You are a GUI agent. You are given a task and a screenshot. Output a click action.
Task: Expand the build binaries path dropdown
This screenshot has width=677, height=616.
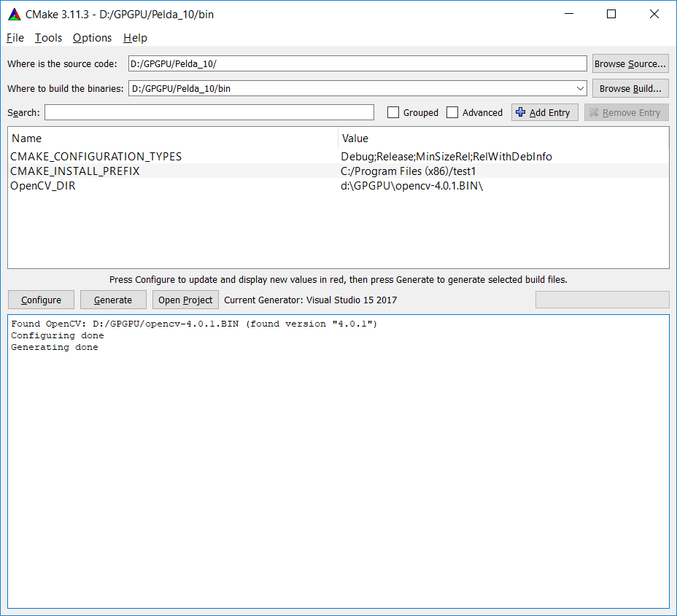tap(580, 88)
